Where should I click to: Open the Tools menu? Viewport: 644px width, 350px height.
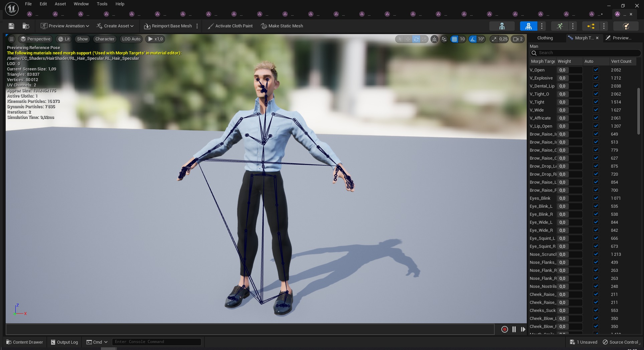pos(102,4)
